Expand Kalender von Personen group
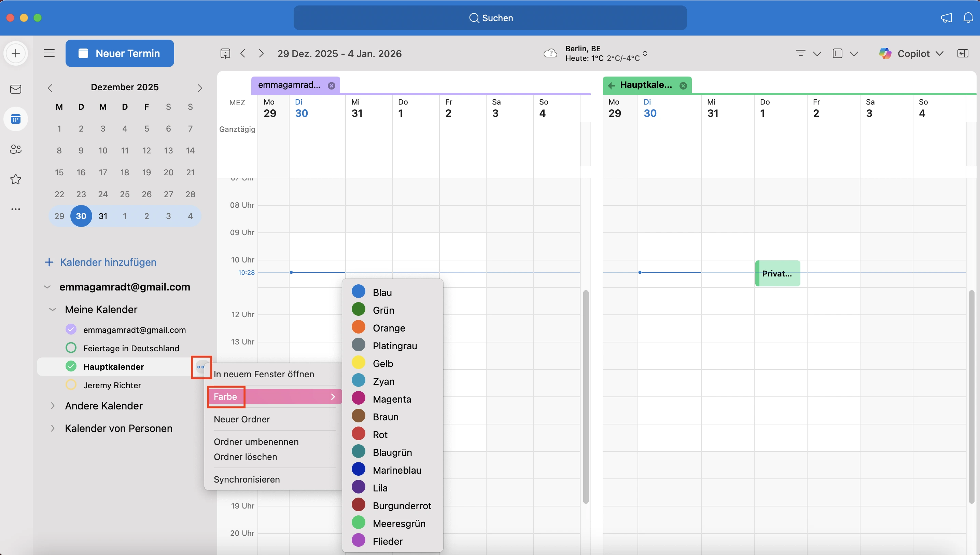Screen dimensions: 980x555 pos(53,428)
